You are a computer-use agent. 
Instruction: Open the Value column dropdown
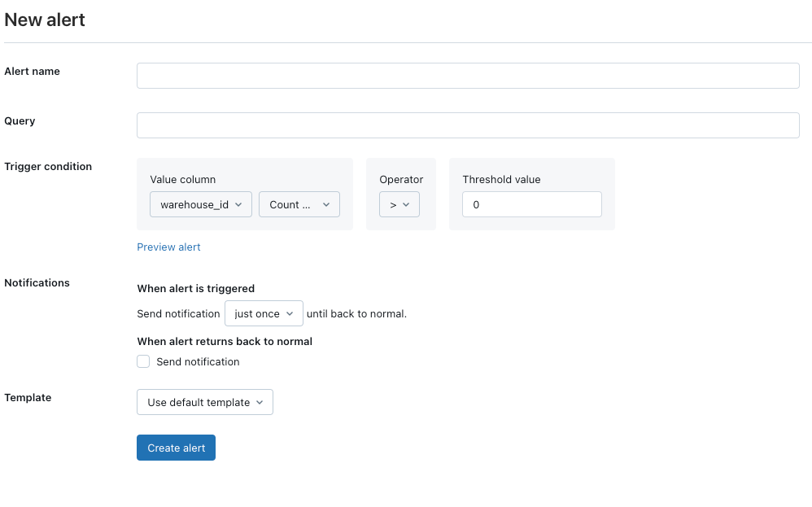coord(200,204)
